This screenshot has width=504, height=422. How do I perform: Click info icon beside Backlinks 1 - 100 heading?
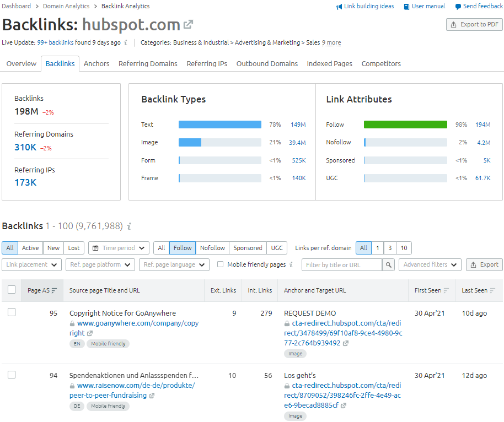(x=129, y=226)
